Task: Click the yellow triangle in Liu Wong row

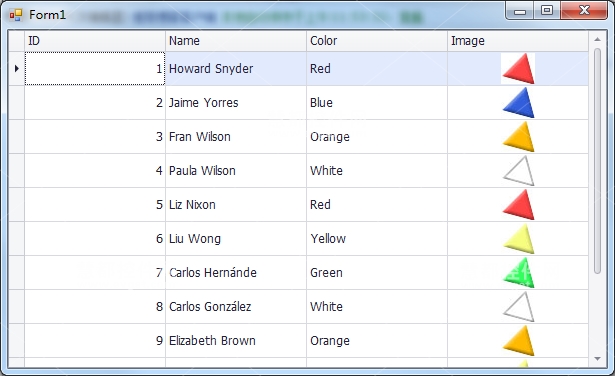Action: (x=518, y=239)
